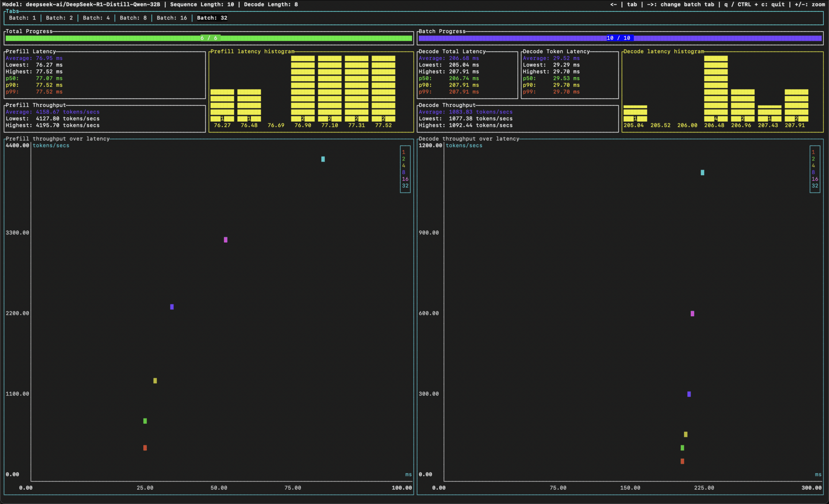Select the Batch: 4 tab

[96, 18]
